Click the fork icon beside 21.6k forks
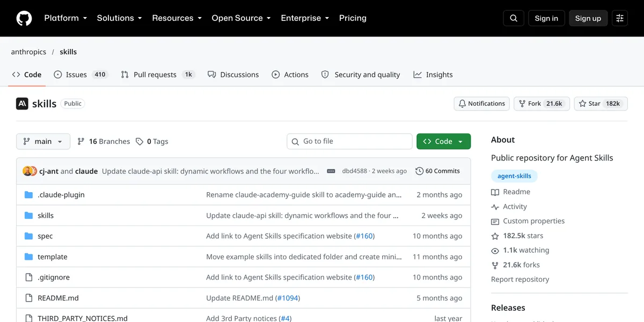644x322 pixels. coord(495,265)
